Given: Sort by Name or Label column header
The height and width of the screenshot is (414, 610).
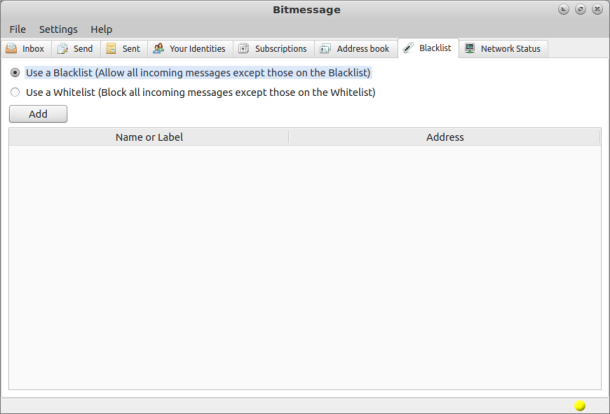Looking at the screenshot, I should click(x=149, y=137).
